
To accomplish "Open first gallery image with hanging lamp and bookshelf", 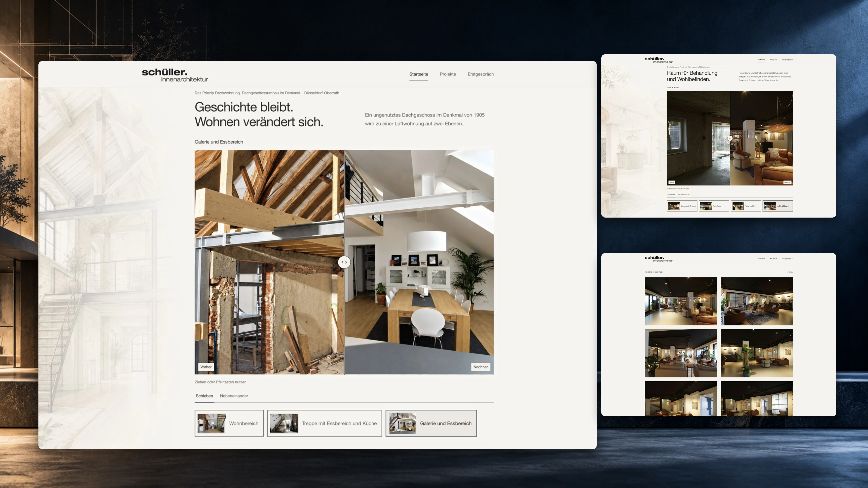I will [681, 301].
